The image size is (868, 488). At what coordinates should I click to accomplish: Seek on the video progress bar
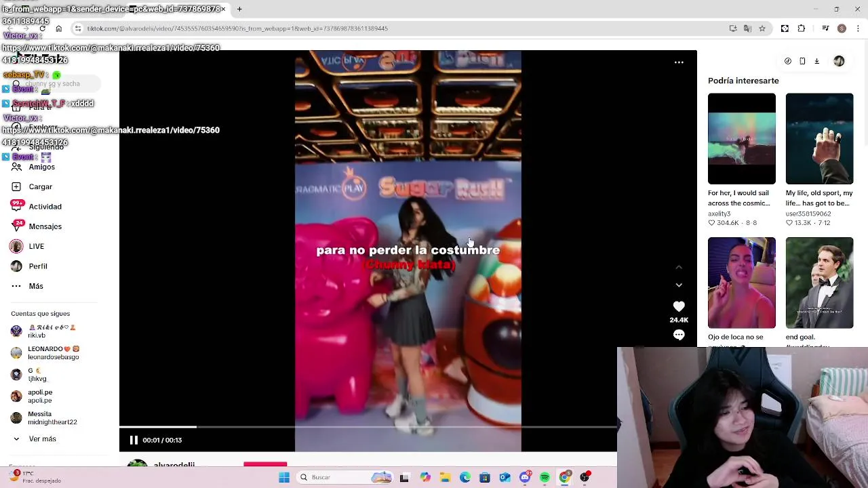coord(368,426)
